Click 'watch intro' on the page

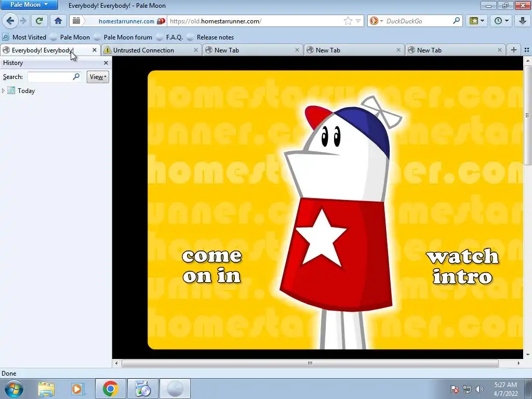462,267
